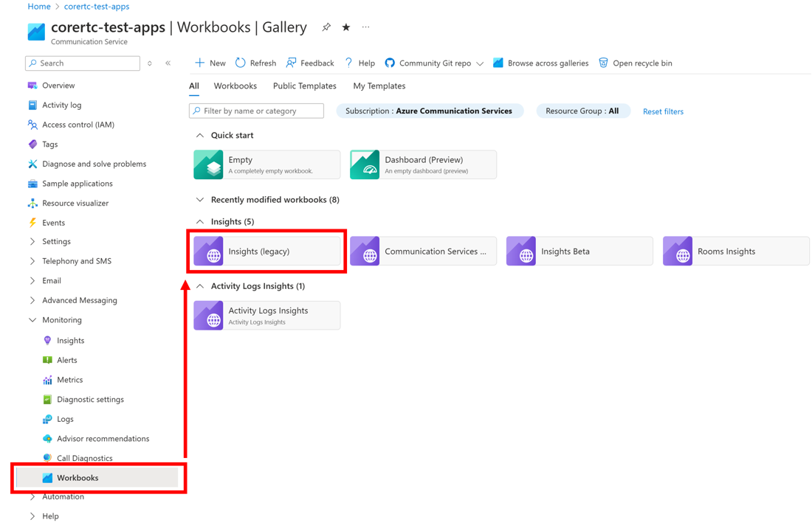Click the Overview sidebar icon
Viewport: 812px width, 531px height.
[x=32, y=86]
